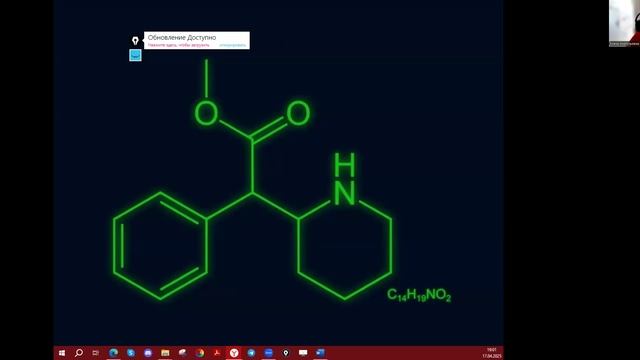Open the white chat bubble taskbar icon
The width and height of the screenshot is (640, 360).
point(303,353)
